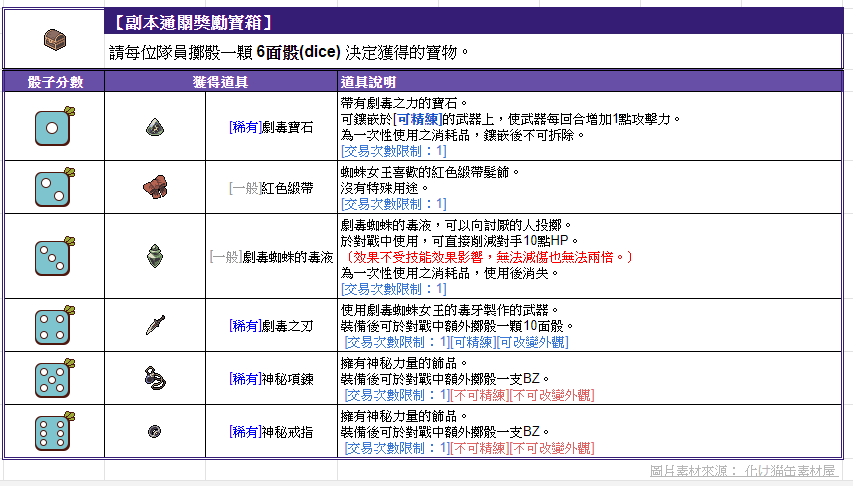Click the 帶有劇毒之力的寶石 description line

(x=404, y=103)
